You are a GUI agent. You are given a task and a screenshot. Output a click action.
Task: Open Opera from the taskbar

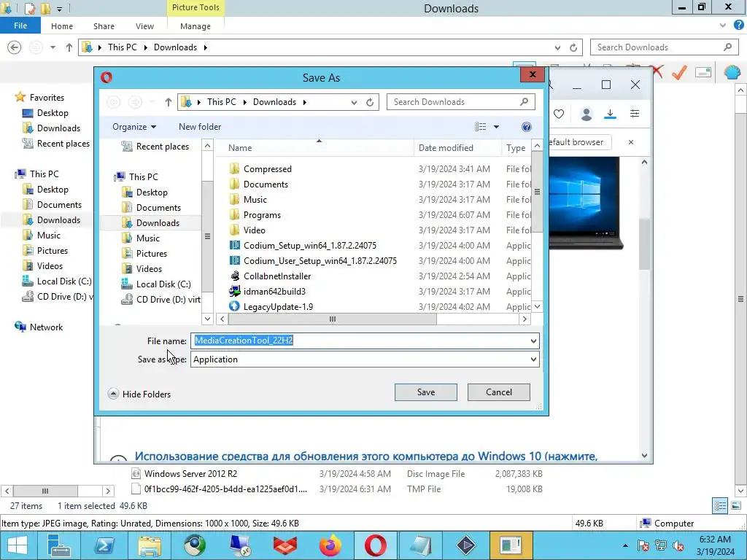tap(376, 545)
